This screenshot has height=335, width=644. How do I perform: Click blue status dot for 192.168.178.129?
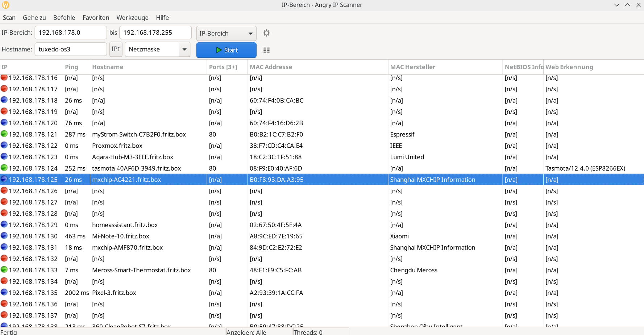tap(4, 225)
